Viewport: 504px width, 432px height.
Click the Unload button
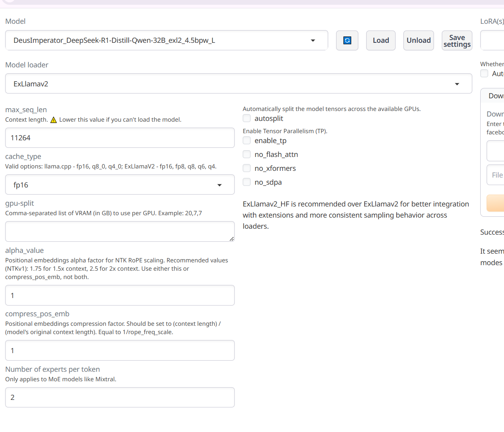point(418,40)
